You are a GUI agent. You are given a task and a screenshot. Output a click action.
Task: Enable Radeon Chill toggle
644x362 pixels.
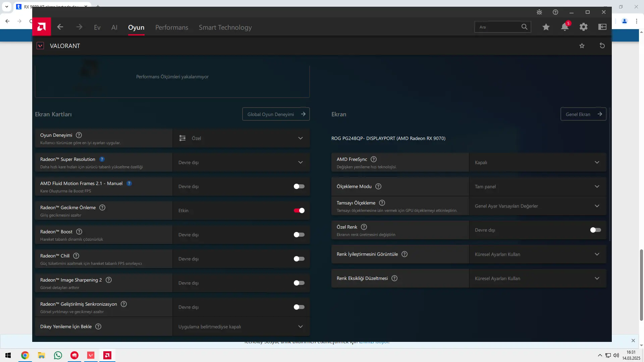(x=299, y=259)
